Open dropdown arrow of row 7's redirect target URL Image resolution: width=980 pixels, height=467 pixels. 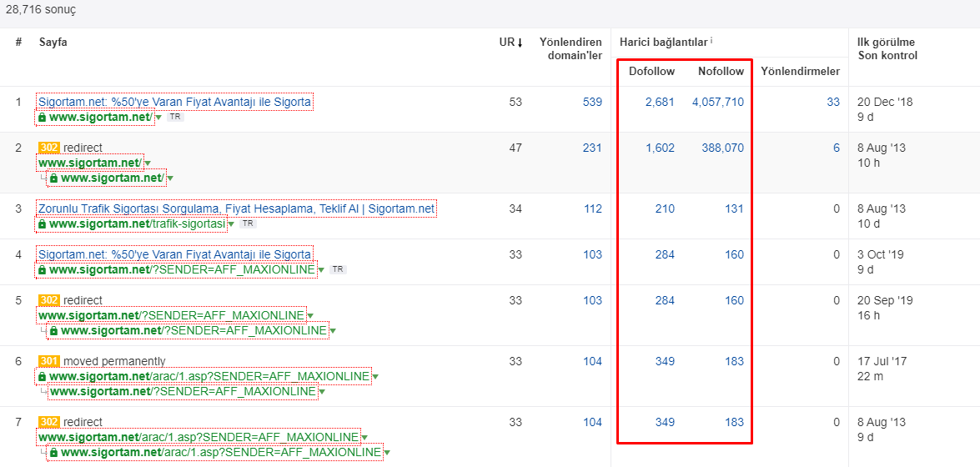tap(387, 454)
